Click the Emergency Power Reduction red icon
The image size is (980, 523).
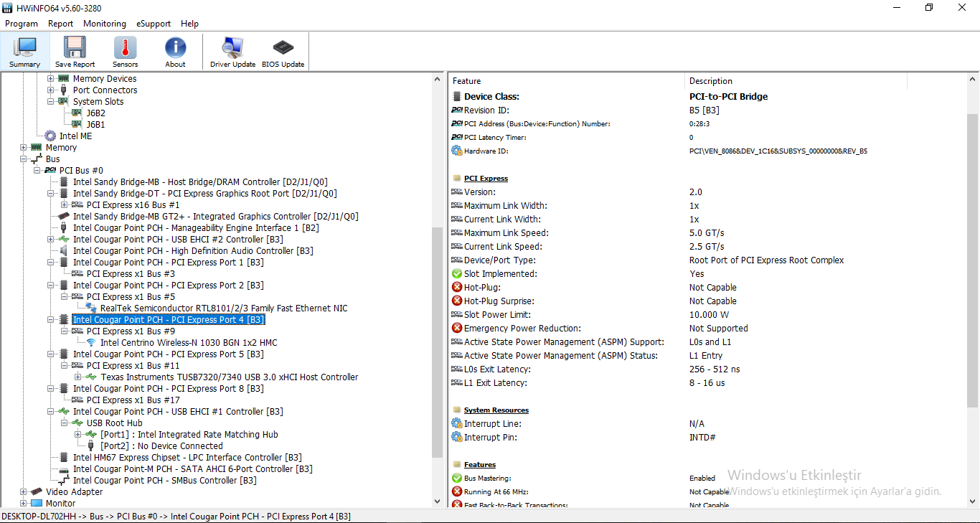pyautogui.click(x=457, y=328)
